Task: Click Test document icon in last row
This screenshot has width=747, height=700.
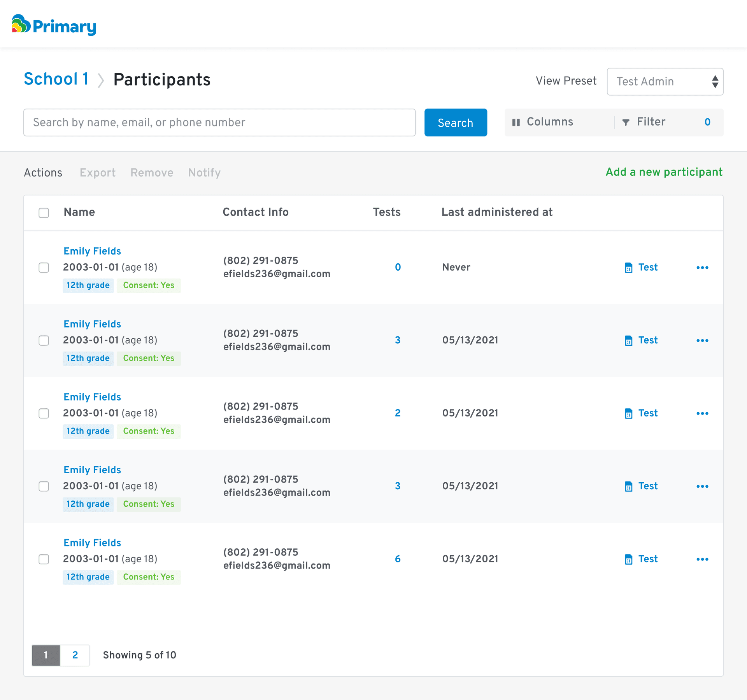Action: (x=628, y=559)
